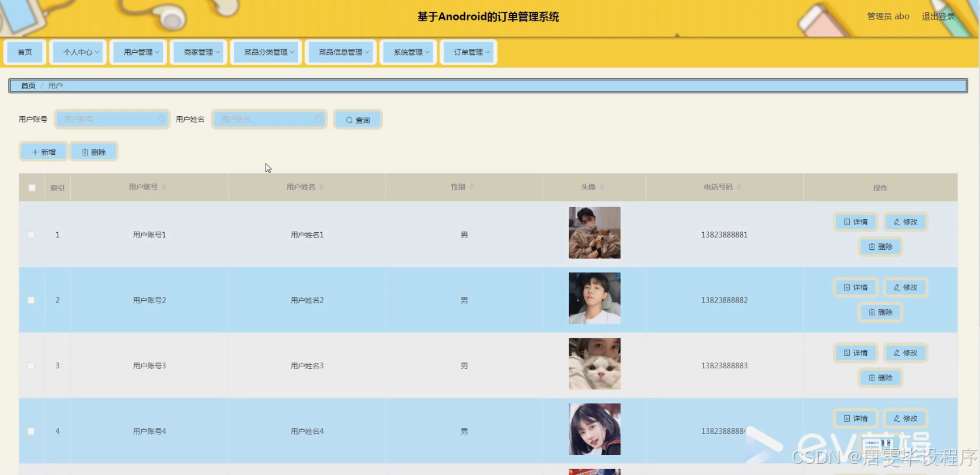Sort by 用户账号 column arrows
The width and height of the screenshot is (980, 475).
[x=164, y=187]
